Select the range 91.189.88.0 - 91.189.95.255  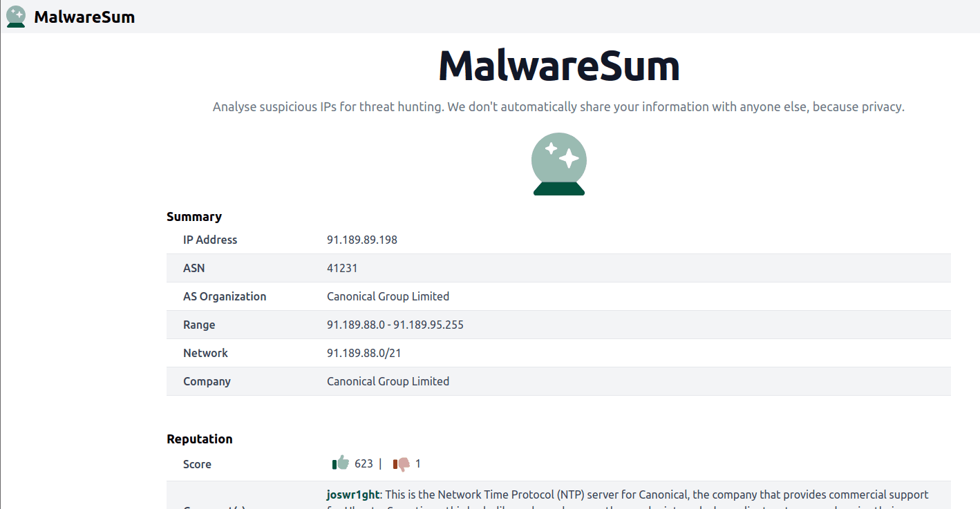tap(395, 325)
